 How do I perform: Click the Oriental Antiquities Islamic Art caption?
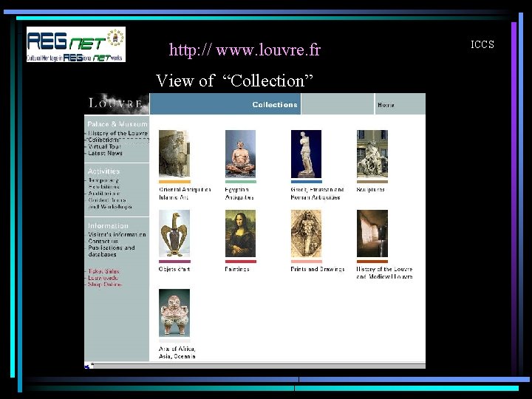(185, 194)
